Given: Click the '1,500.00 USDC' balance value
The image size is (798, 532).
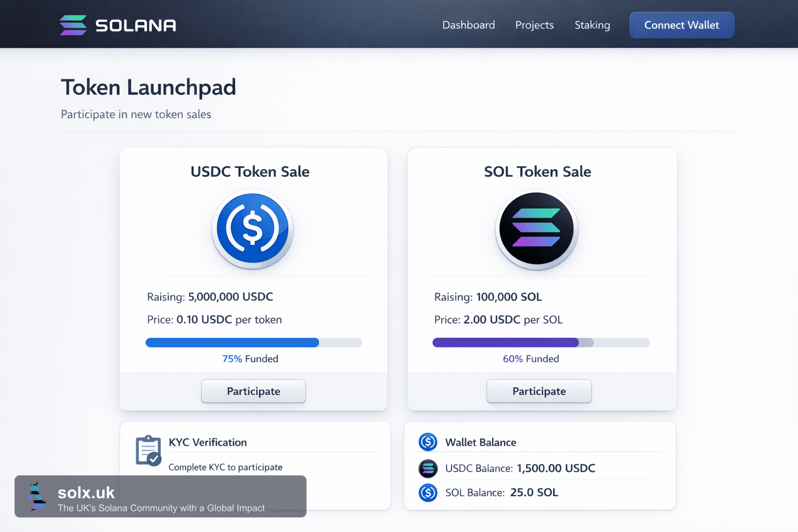Looking at the screenshot, I should click(x=556, y=469).
